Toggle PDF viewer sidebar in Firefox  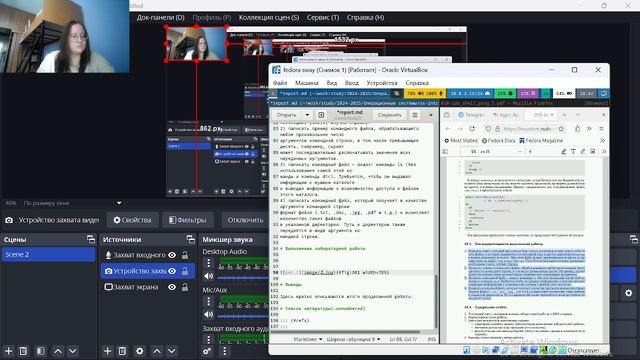446,151
